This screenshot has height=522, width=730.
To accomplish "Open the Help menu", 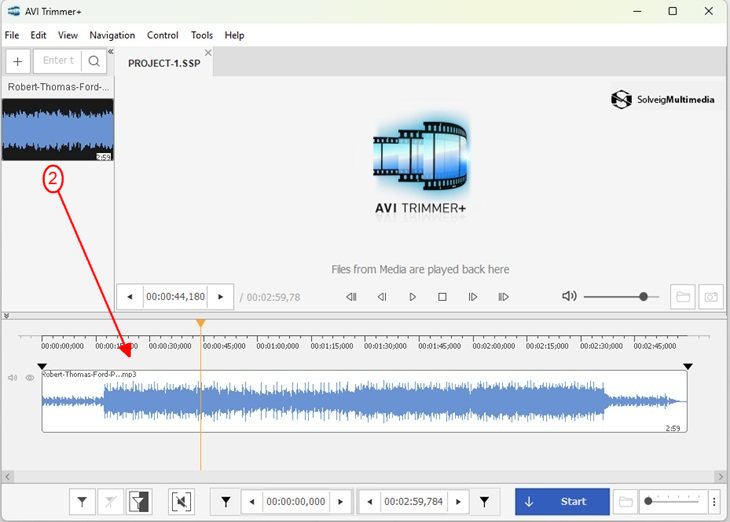I will [234, 35].
